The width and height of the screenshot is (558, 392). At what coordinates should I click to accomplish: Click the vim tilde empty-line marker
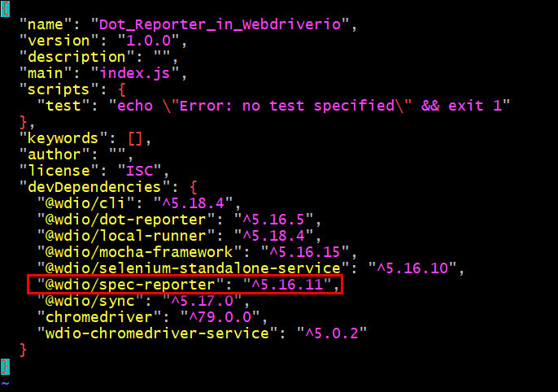(5, 384)
